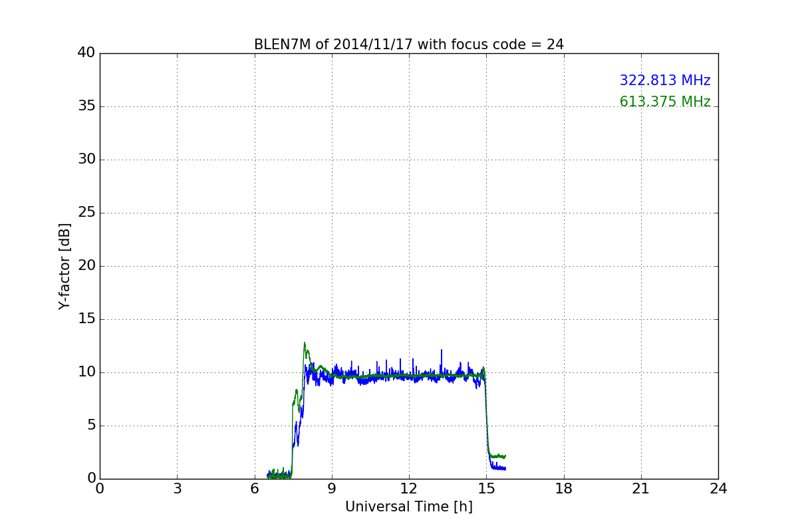Click the "Universal Time [h]" axis label
The height and width of the screenshot is (532, 798).
409,507
